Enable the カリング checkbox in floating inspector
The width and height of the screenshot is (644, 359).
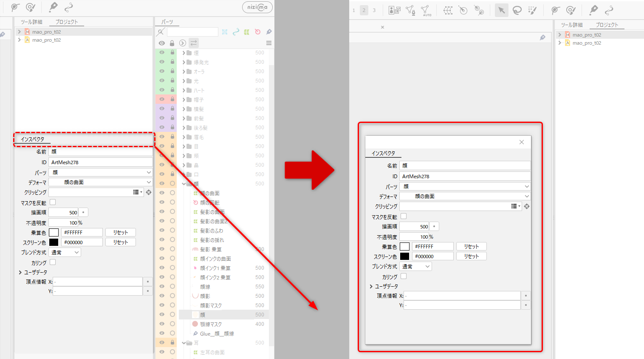point(404,276)
